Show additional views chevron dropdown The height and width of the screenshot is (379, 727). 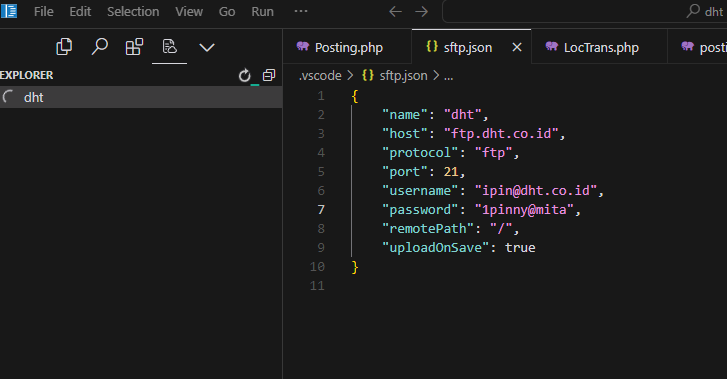pos(207,47)
